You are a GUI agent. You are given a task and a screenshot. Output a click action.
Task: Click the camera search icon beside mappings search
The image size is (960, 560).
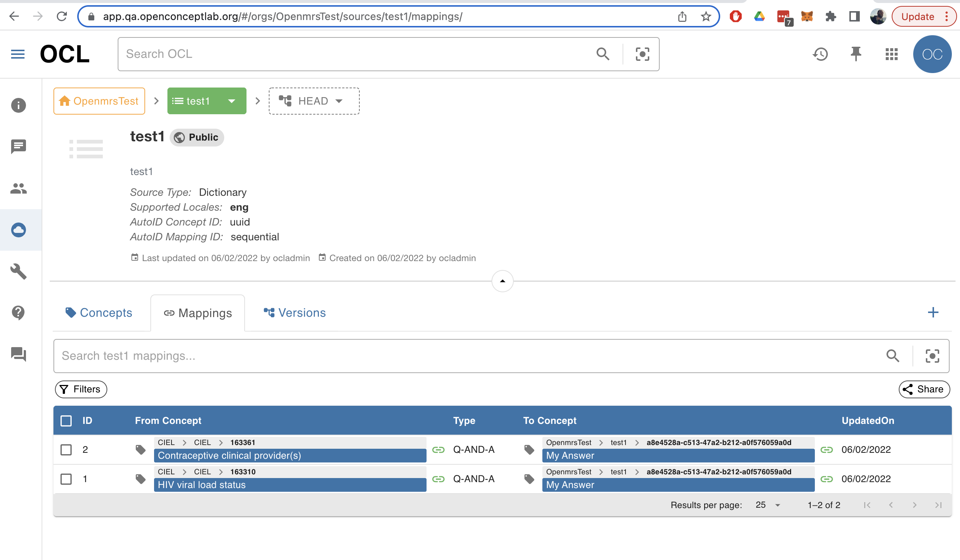click(x=932, y=356)
